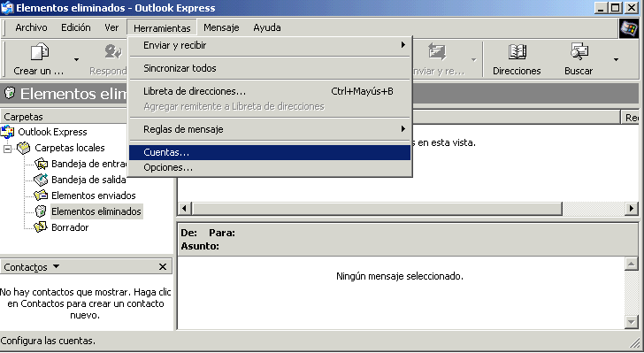Select Opciones in the Herramientas menu
644x353 pixels.
tap(270, 168)
